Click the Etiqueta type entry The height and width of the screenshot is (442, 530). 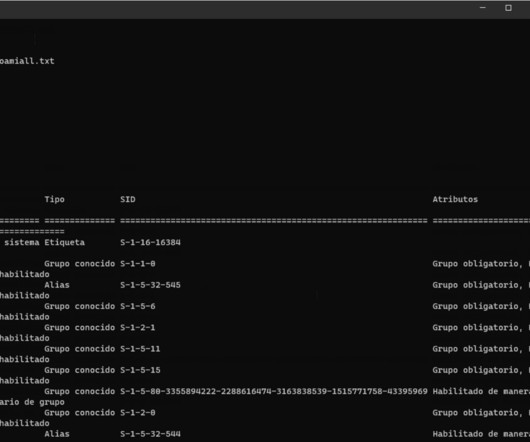(65, 243)
